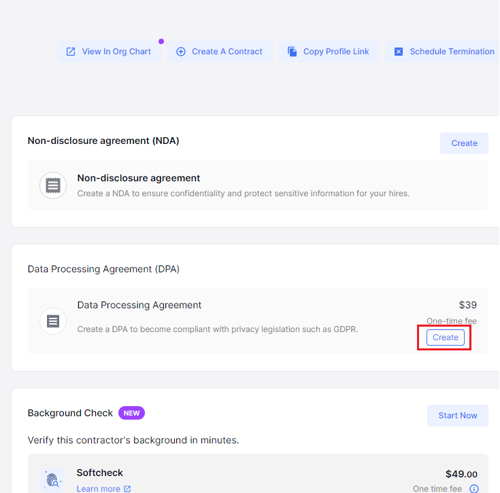
Task: Click the X icon beside Schedule Termination
Action: point(399,52)
